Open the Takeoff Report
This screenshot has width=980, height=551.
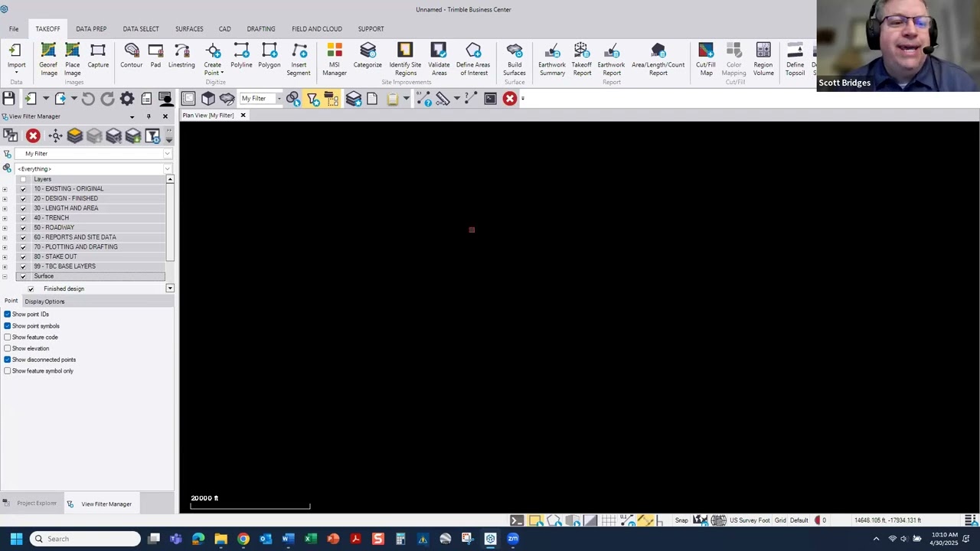tap(582, 59)
